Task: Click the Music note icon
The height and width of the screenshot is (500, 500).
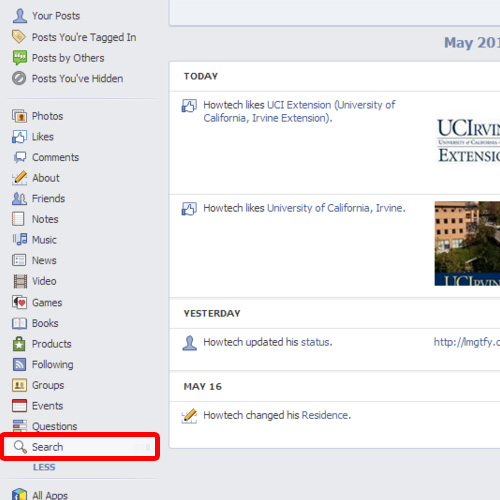Action: pos(20,239)
